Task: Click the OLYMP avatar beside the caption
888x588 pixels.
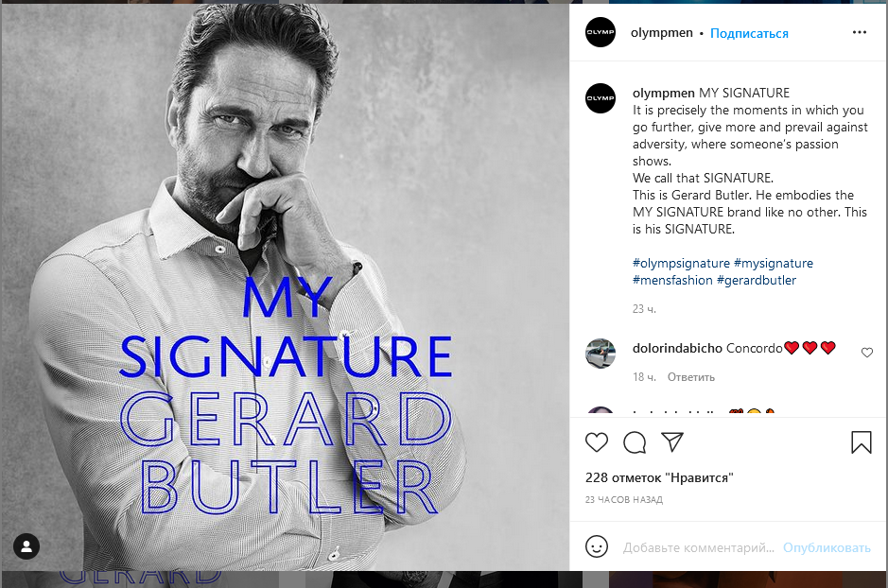Action: pos(601,97)
